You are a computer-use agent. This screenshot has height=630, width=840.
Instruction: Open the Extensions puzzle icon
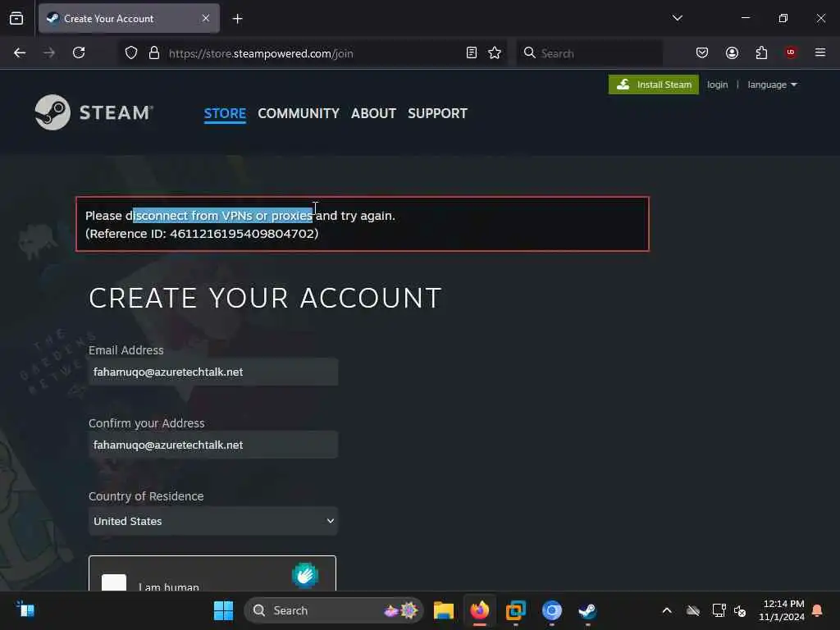[x=761, y=52]
